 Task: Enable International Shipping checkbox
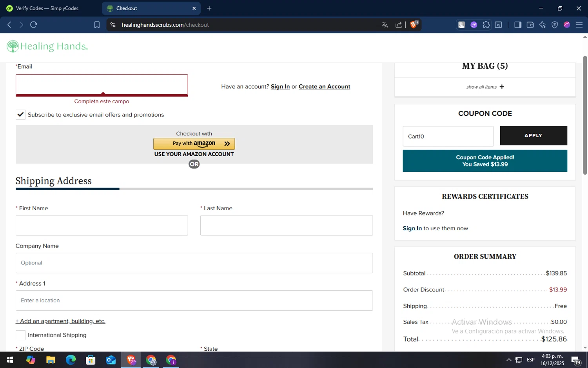(20, 335)
